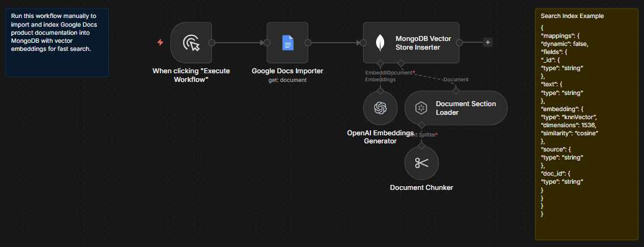Click the "MongoDB Vector Store Inserter" label
This screenshot has width=644, height=247.
[423, 43]
